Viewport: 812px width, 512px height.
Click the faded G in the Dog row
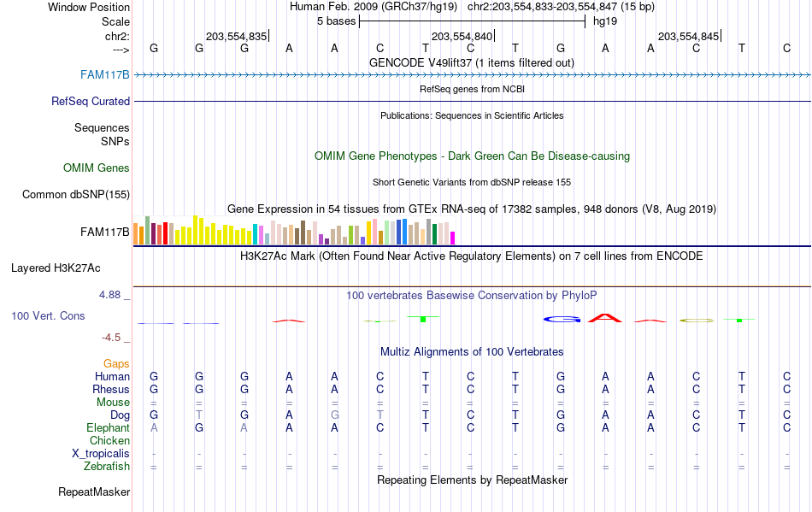(334, 415)
